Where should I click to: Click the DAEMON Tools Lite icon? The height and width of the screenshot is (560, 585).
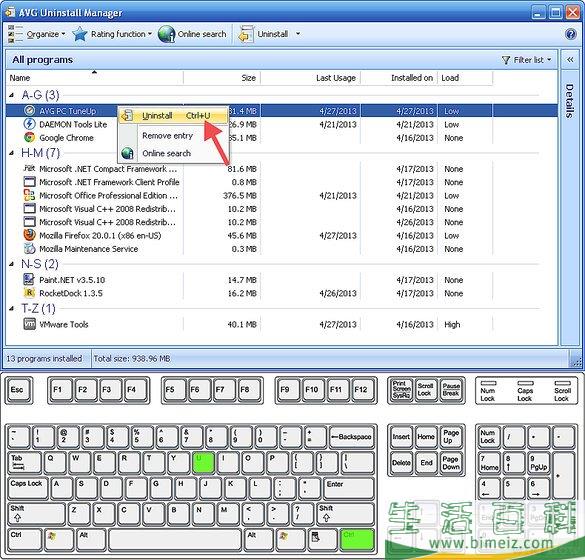point(29,124)
